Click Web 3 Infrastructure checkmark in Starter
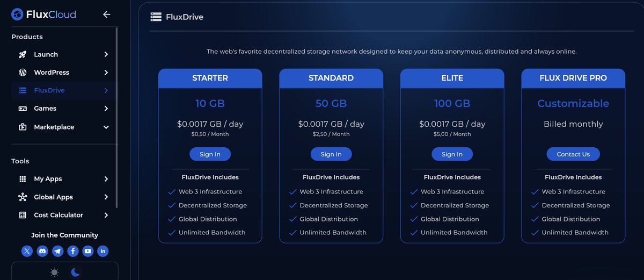The width and height of the screenshot is (644, 280). click(x=172, y=192)
